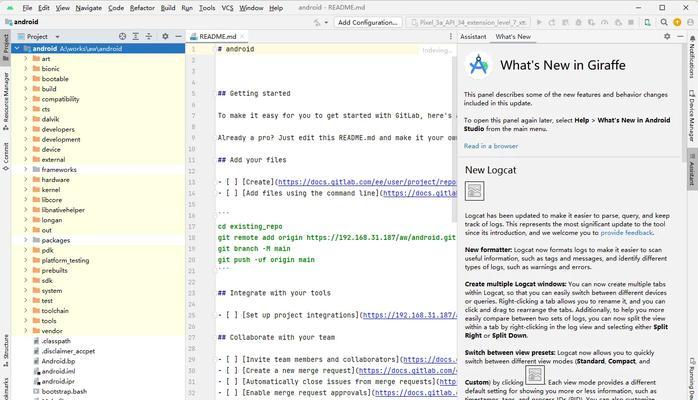
Task: Click the 192.168.31.187 integrations link on line 25
Action: click(x=410, y=315)
